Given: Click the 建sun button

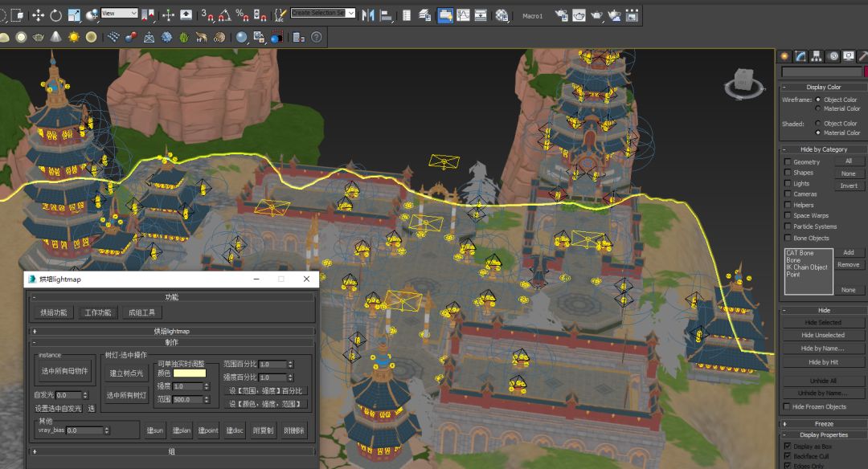Looking at the screenshot, I should click(155, 431).
